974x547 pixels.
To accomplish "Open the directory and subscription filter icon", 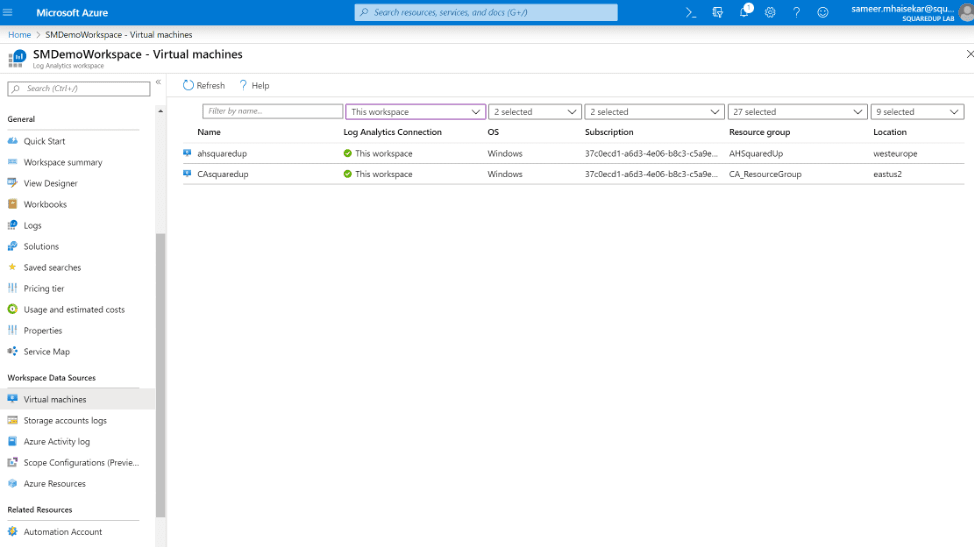I will 717,12.
